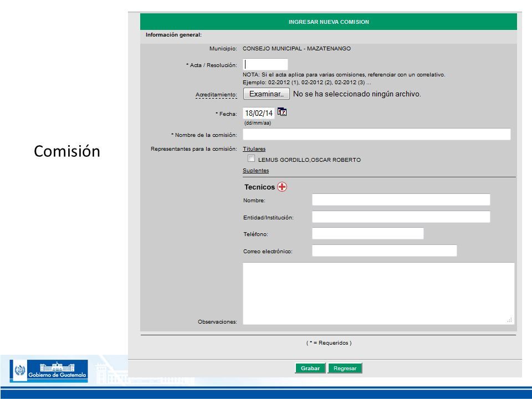
Task: Open the Titulares link
Action: (254, 149)
